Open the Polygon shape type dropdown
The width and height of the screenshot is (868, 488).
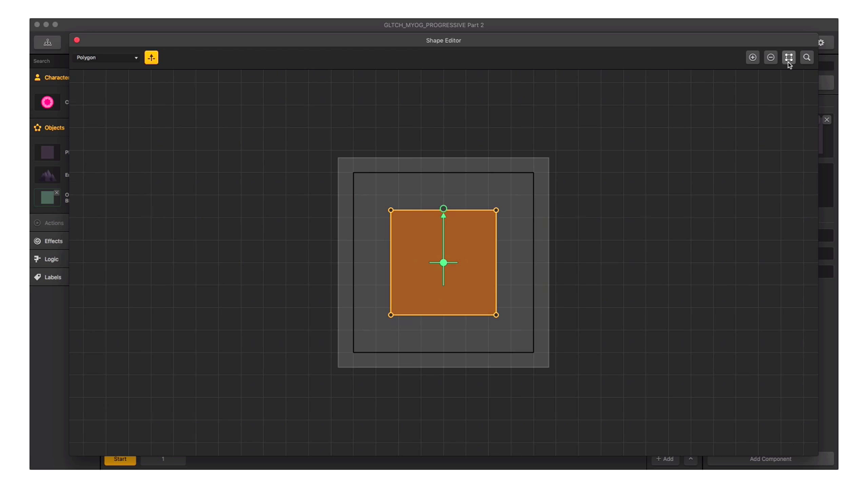[107, 58]
